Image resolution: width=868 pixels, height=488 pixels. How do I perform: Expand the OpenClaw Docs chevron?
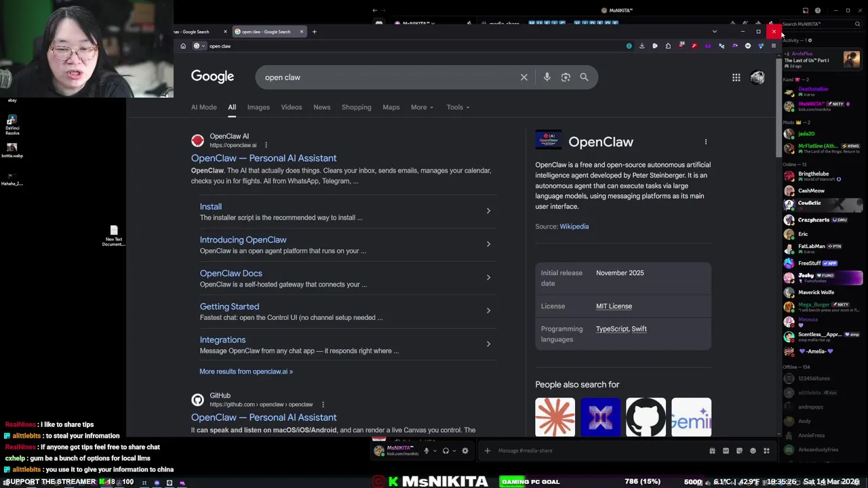click(488, 277)
